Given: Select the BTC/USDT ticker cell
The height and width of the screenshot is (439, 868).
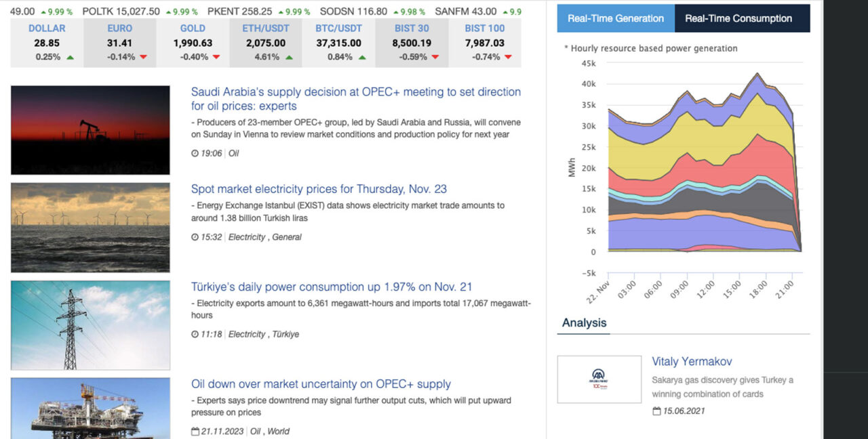Looking at the screenshot, I should point(339,43).
